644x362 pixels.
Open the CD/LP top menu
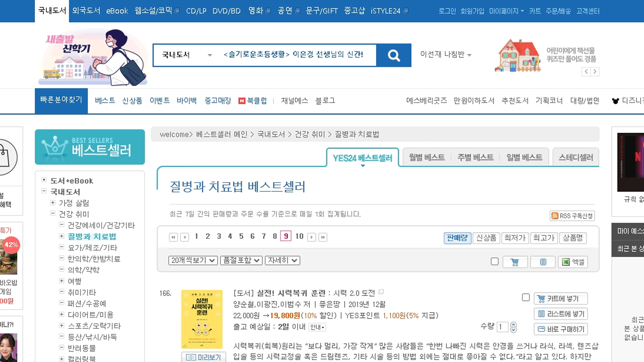(196, 11)
